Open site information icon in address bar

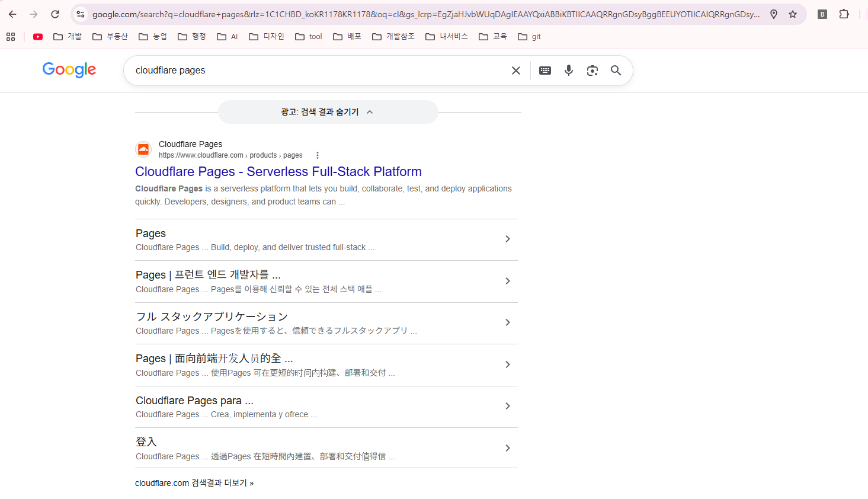(81, 14)
